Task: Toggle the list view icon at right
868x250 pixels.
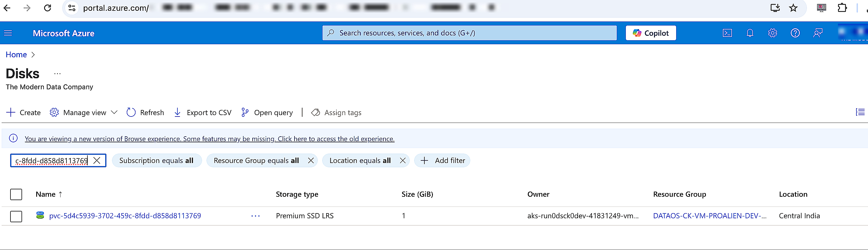Action: click(860, 112)
